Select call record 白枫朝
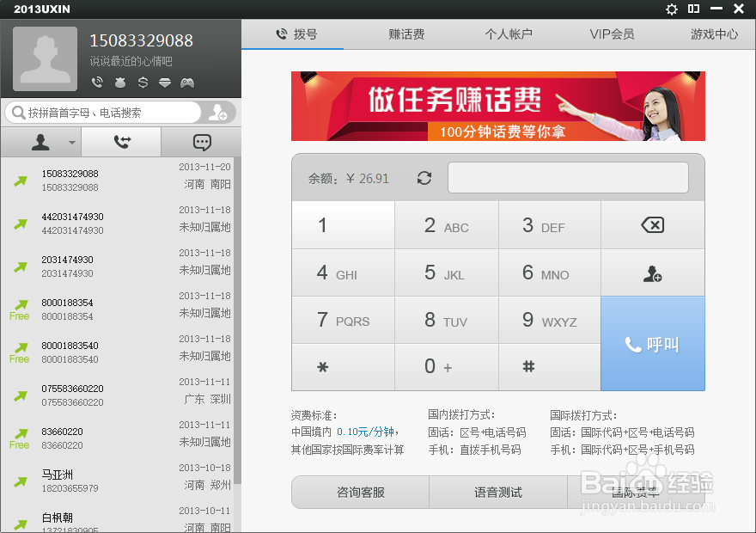 tap(117, 518)
